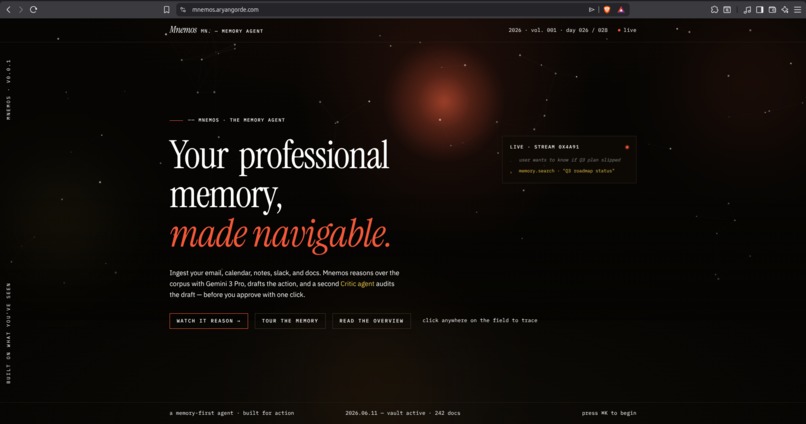This screenshot has width=806, height=424.
Task: Open the Brave Shields lion icon
Action: (607, 9)
